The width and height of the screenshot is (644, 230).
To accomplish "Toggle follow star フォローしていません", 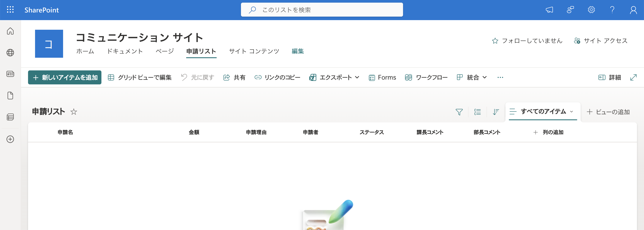I will click(527, 41).
